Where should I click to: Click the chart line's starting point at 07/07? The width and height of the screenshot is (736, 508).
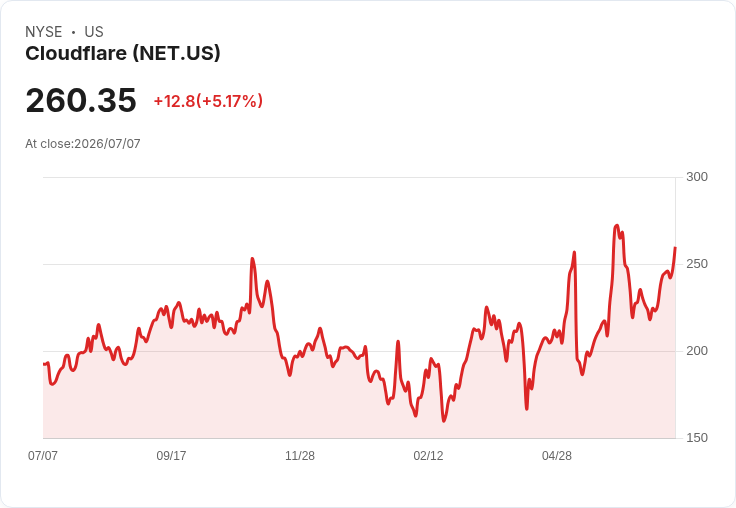pyautogui.click(x=44, y=364)
